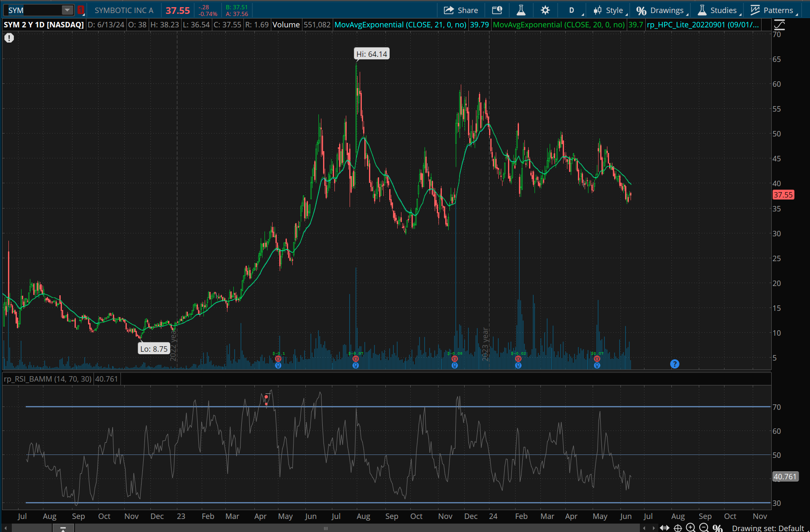Toggle the chart curve scale icon

click(779, 25)
